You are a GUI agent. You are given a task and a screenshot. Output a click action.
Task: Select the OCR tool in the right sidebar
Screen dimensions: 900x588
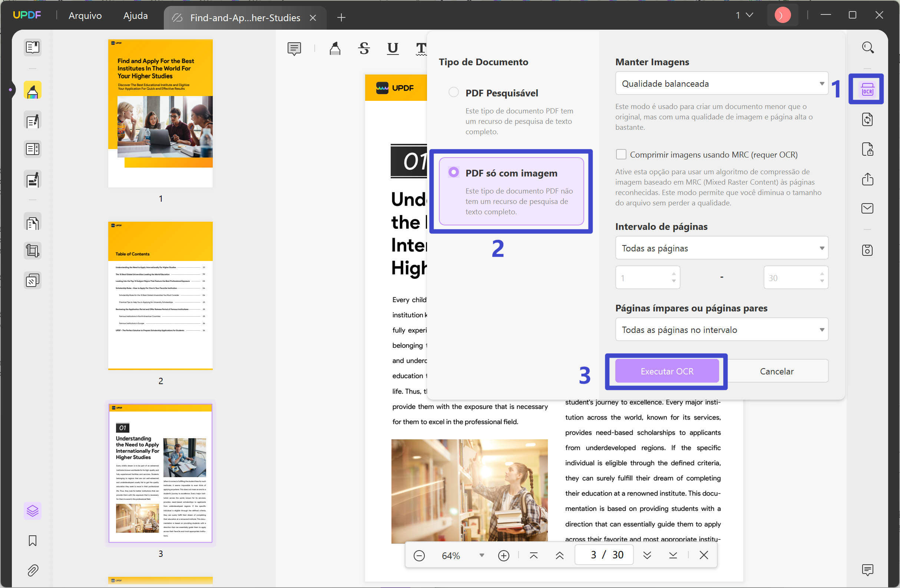(x=867, y=89)
